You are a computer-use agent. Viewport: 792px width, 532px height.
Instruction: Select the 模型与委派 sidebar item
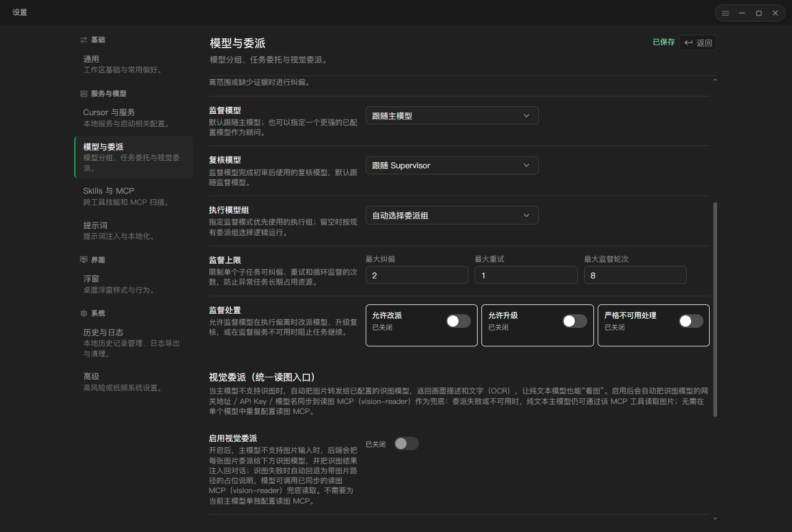pos(133,157)
